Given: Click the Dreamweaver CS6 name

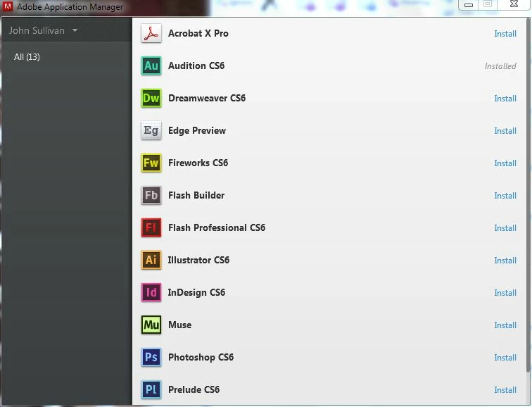Looking at the screenshot, I should [x=207, y=98].
